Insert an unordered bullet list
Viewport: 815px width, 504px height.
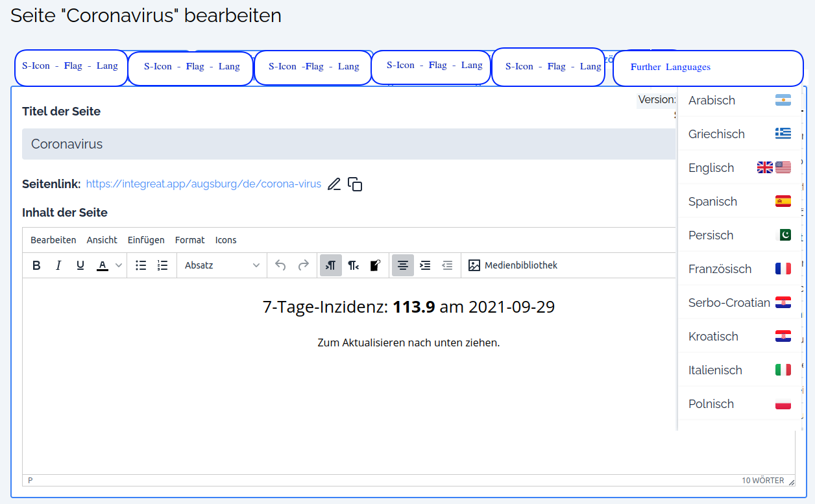(x=141, y=265)
